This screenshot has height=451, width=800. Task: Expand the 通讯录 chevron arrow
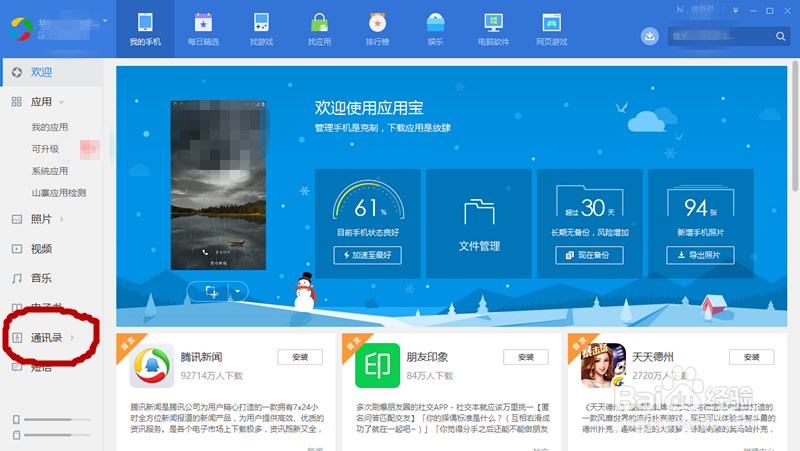pyautogui.click(x=72, y=338)
